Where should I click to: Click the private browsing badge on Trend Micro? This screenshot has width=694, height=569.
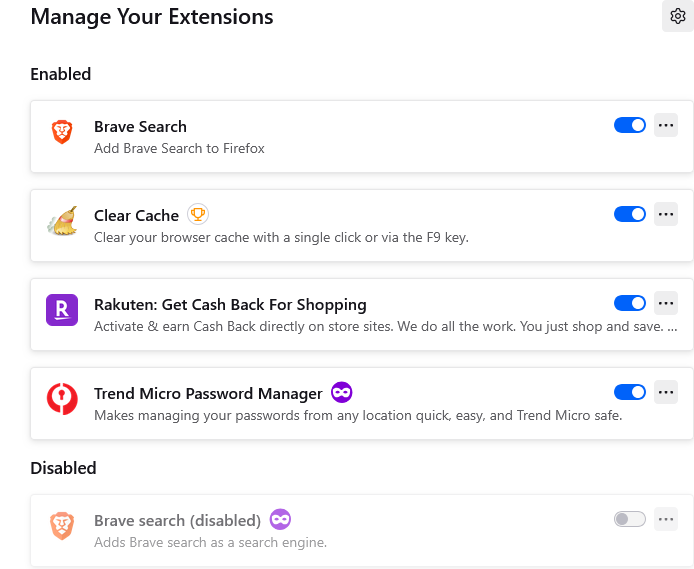point(341,392)
